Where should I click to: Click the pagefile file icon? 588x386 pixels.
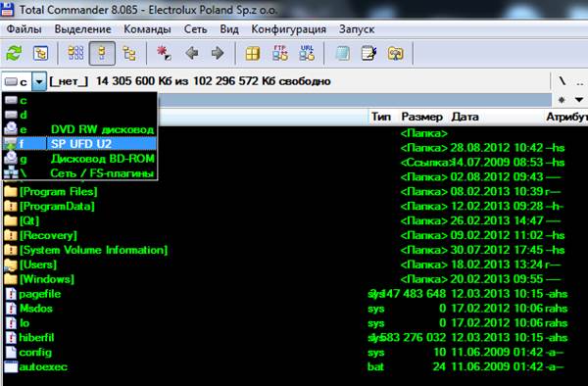[11, 294]
